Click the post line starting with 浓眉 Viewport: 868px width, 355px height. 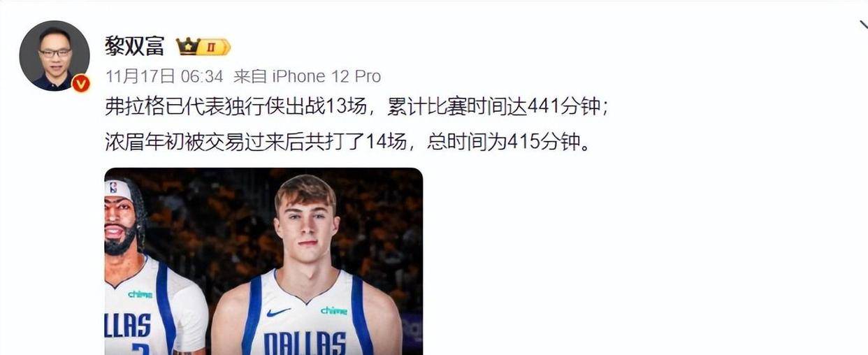coord(347,142)
